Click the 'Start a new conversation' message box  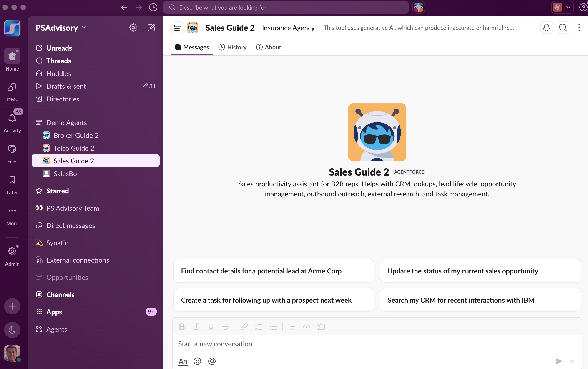click(x=377, y=344)
